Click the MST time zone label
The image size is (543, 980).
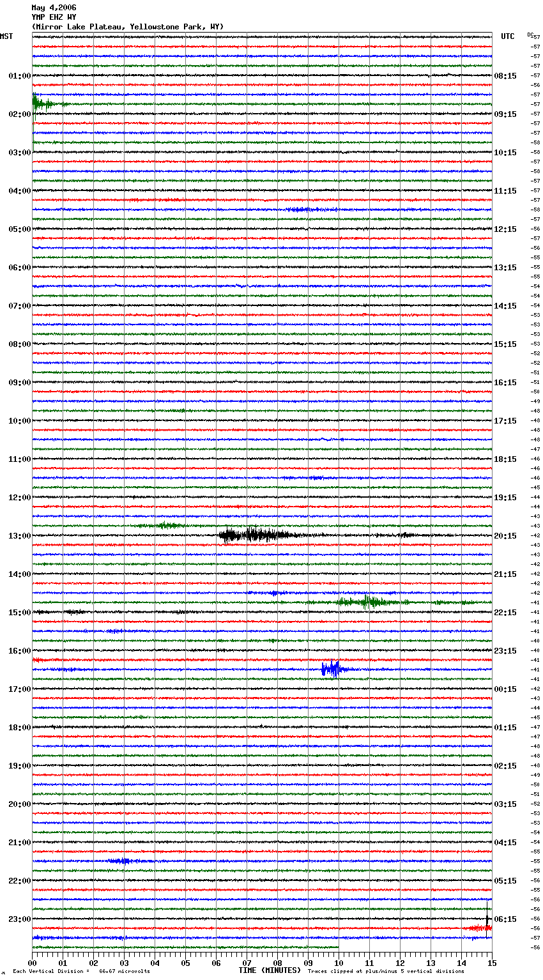6,36
